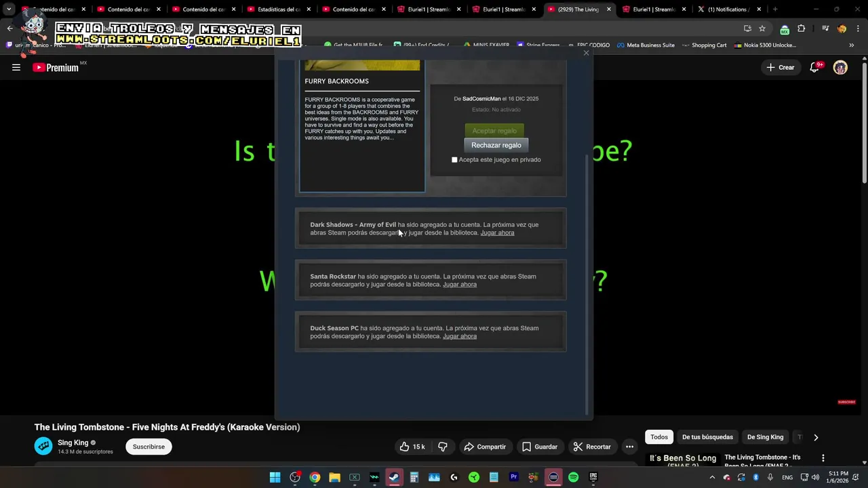Open the volume control in system tray
This screenshot has height=488, width=868.
(x=815, y=477)
